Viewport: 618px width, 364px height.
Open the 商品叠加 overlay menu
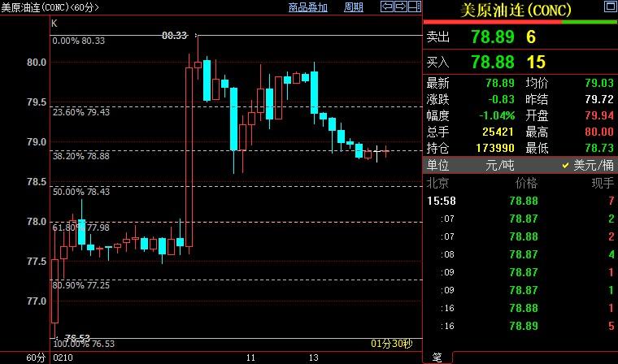tap(308, 7)
